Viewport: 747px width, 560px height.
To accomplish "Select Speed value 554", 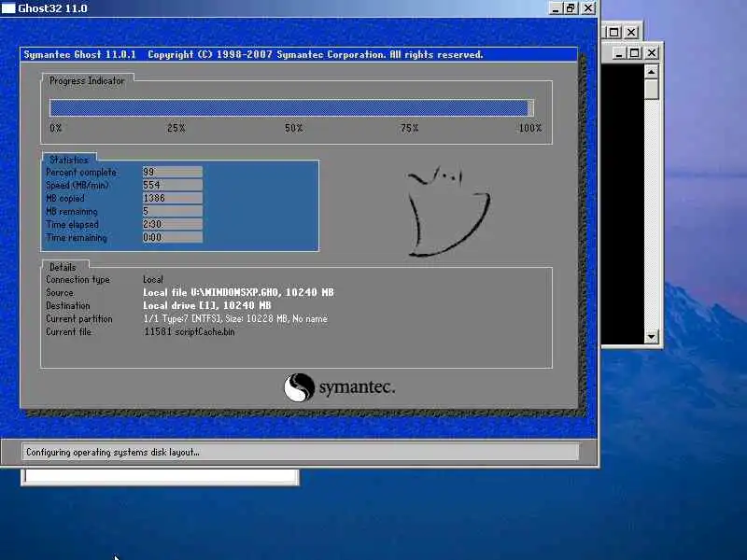I will click(173, 185).
